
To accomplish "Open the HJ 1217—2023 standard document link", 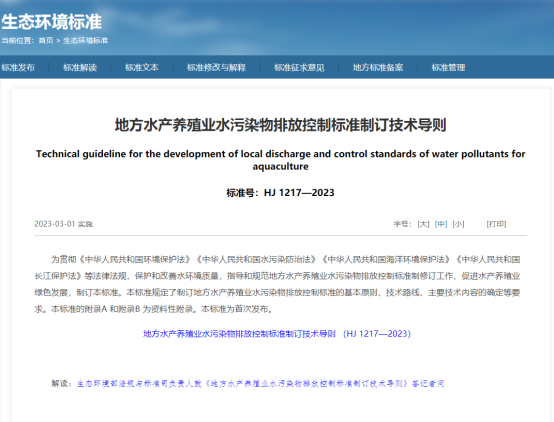I will point(277,334).
